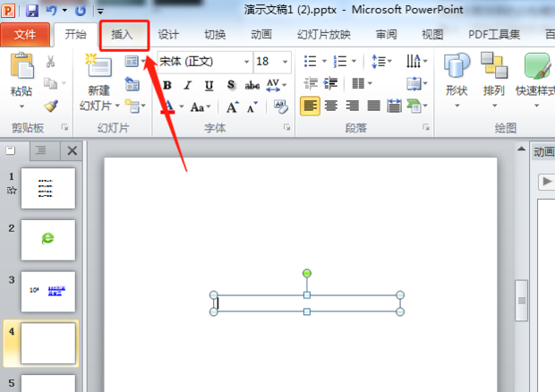Expand the 新建幻灯片 dropdown arrow

(x=116, y=106)
